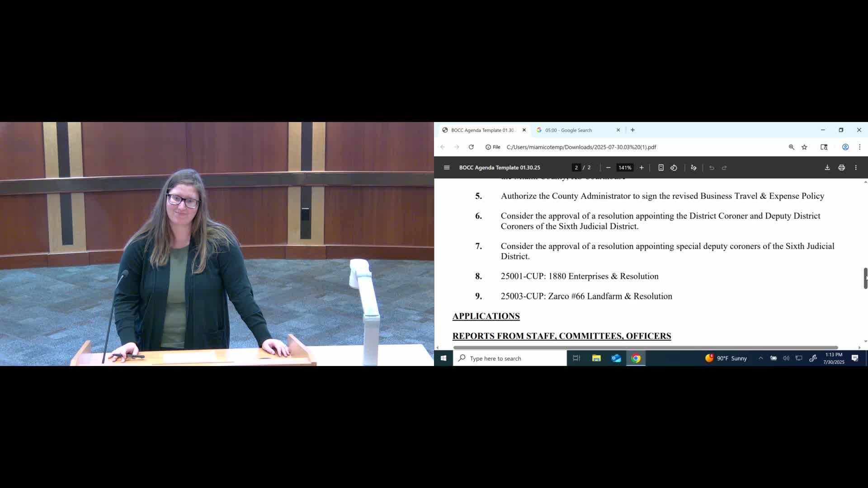Rotate the PDF counterclockwise

[x=674, y=168]
